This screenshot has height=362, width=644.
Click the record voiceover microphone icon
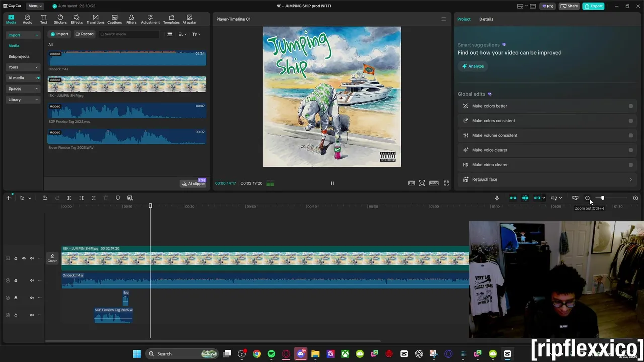tap(497, 198)
